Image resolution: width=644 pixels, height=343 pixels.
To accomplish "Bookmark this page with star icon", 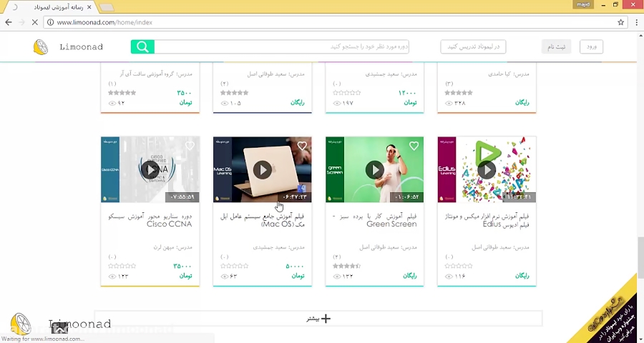I will tap(620, 22).
